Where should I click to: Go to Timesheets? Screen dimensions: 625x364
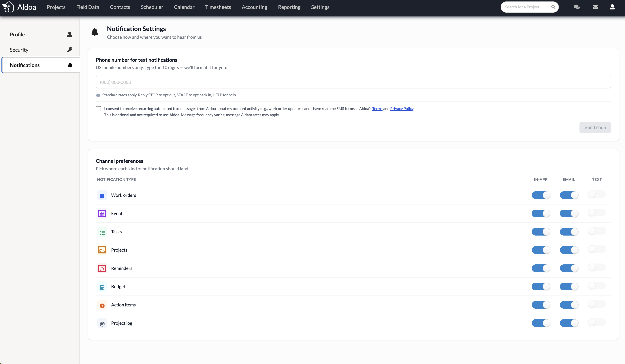(218, 7)
